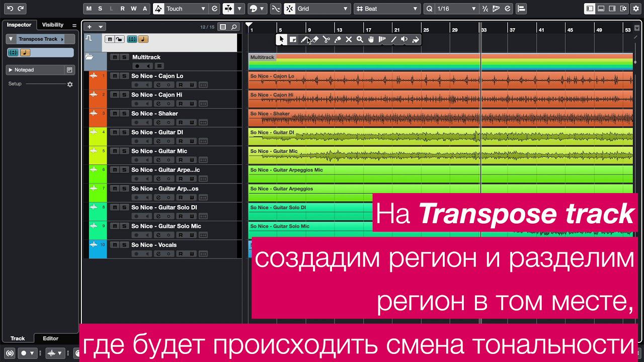644x362 pixels.
Task: Select the Range Selection tool
Action: point(293,40)
